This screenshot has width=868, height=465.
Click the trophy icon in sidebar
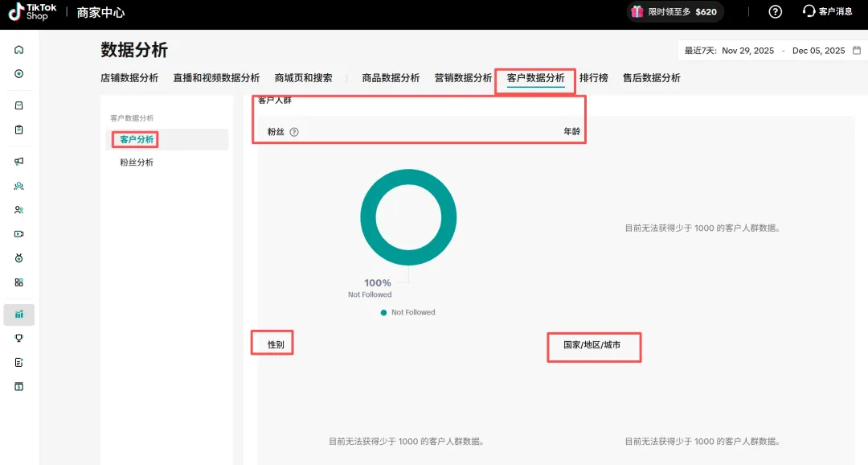[x=18, y=339]
